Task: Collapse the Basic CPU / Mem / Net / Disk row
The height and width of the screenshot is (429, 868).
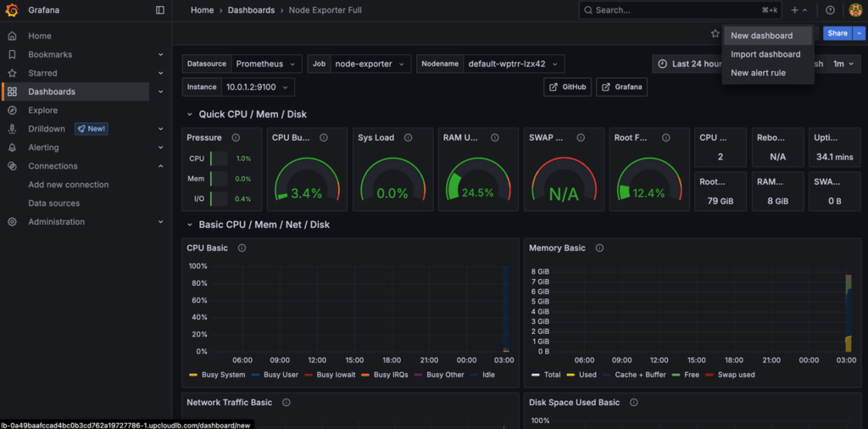Action: pyautogui.click(x=189, y=225)
